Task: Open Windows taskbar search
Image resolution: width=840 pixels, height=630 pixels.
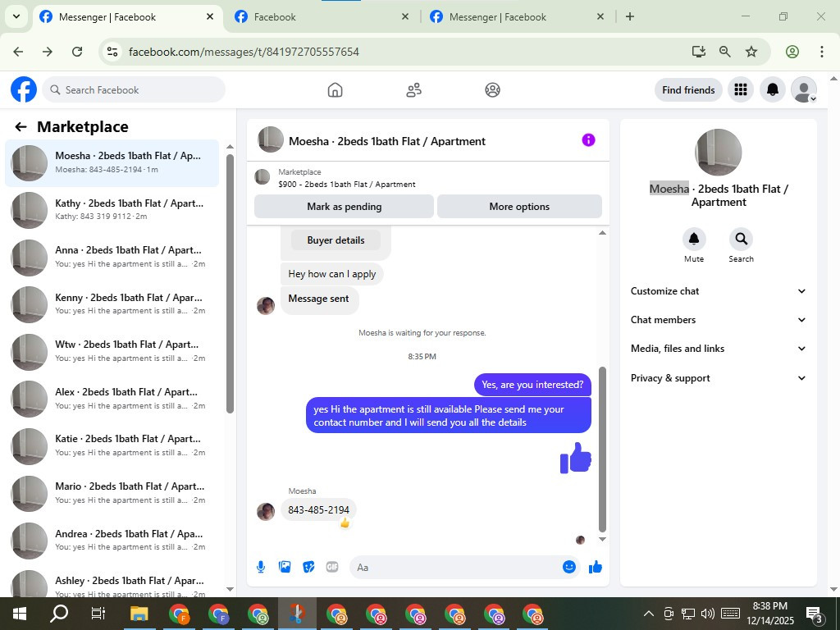Action: [x=59, y=614]
